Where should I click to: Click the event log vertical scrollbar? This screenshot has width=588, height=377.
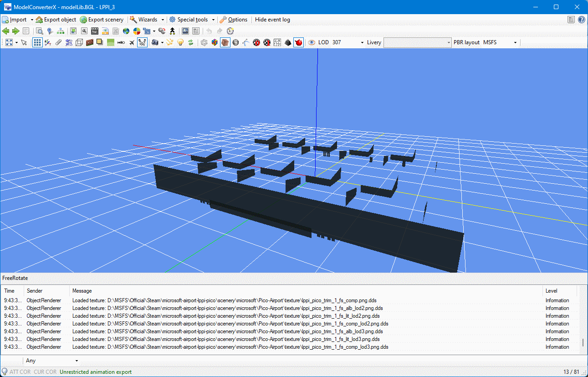point(583,342)
